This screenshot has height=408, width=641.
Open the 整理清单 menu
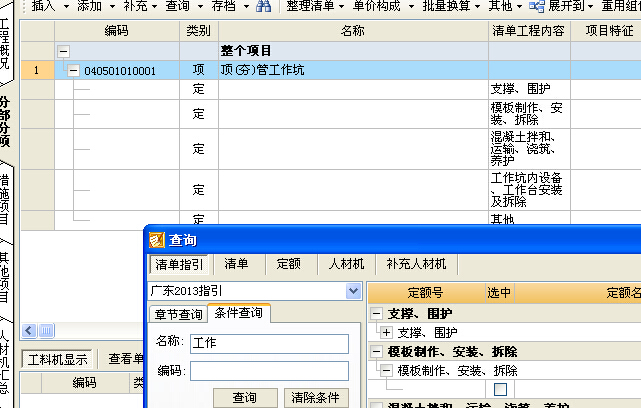coord(315,6)
